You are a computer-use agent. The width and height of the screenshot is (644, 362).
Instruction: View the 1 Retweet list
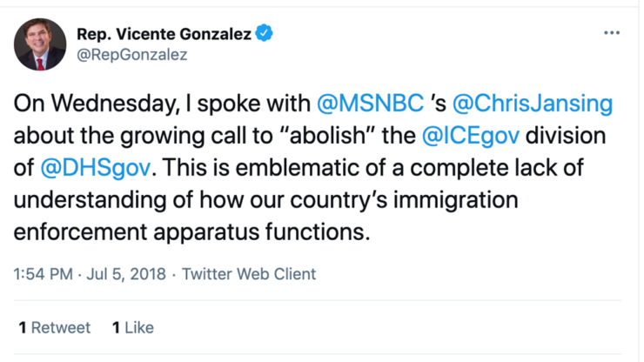click(x=55, y=328)
